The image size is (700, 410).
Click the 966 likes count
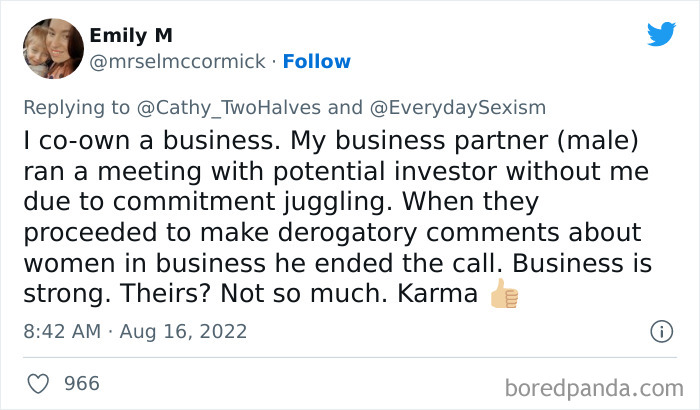(x=81, y=383)
